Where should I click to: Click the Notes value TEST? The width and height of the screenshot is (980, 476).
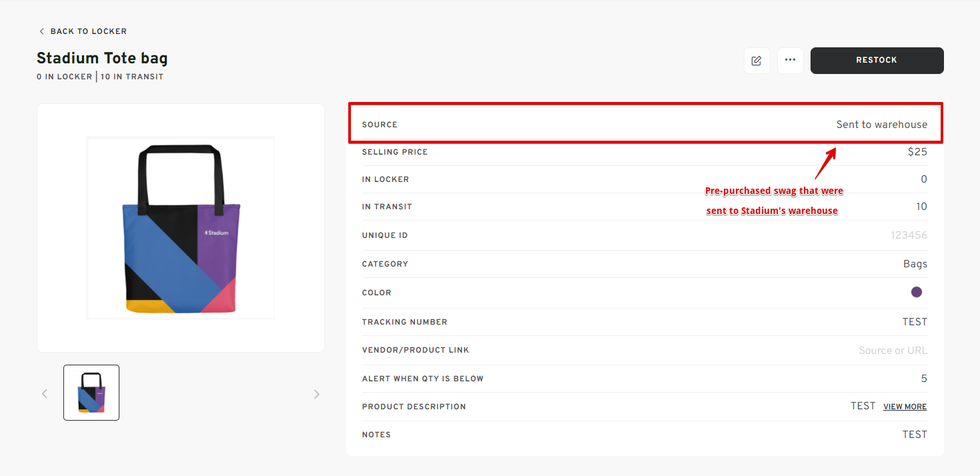click(915, 435)
